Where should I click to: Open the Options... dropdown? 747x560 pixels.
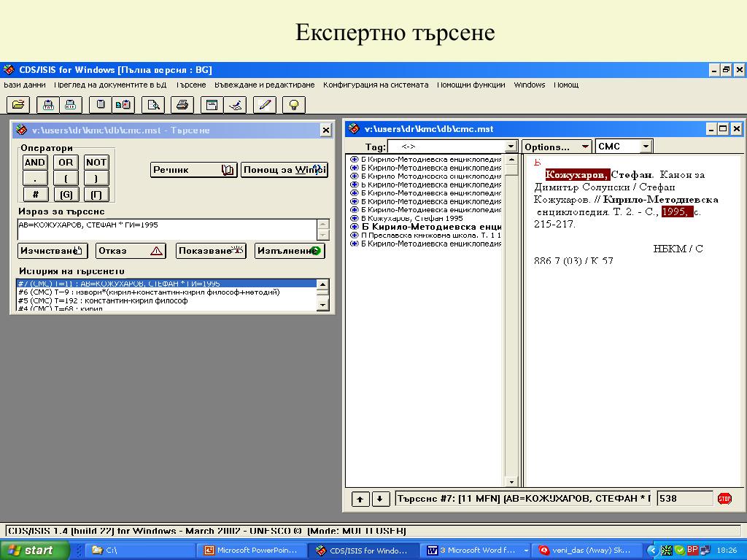[557, 147]
